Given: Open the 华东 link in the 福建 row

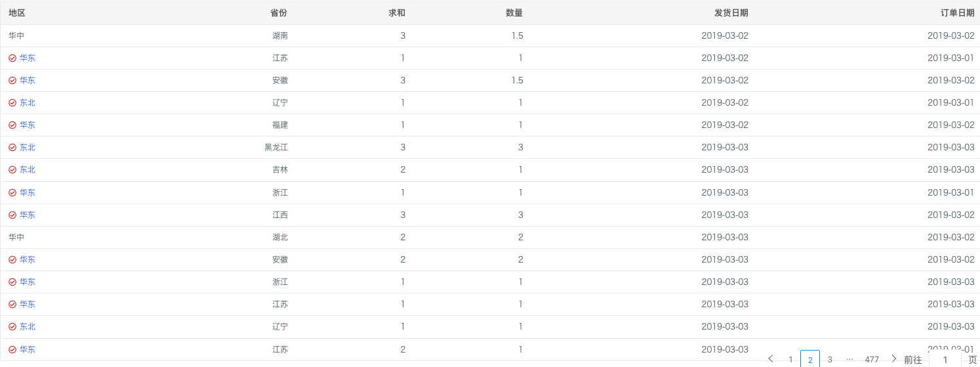Looking at the screenshot, I should coord(28,125).
